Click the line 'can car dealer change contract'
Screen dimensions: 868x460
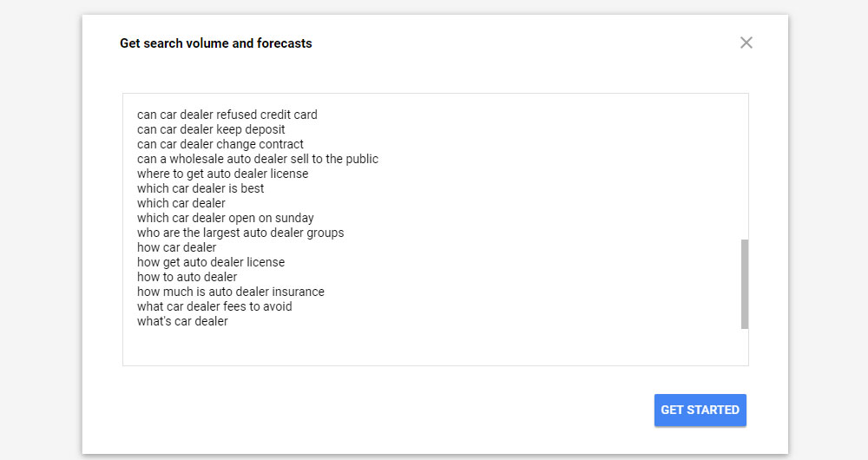220,144
